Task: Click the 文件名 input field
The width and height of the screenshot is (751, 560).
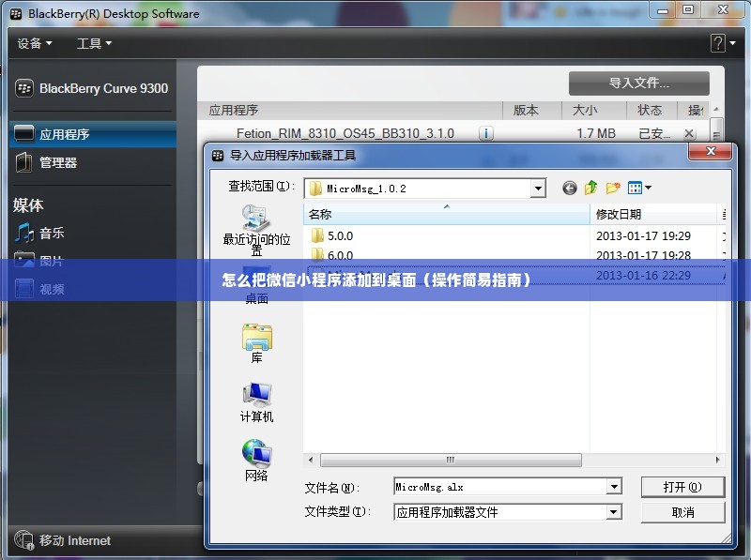Action: click(500, 487)
